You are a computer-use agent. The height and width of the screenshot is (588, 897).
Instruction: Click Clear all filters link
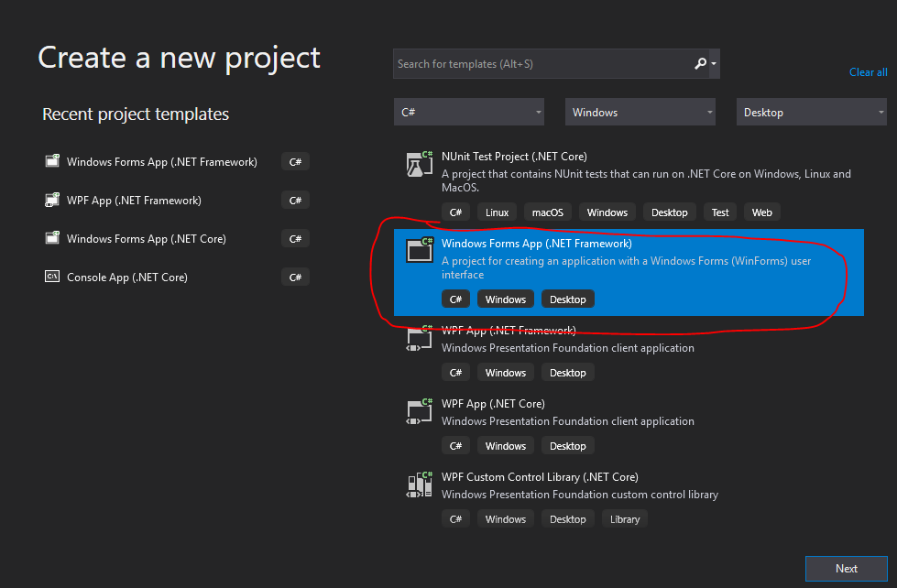[869, 72]
